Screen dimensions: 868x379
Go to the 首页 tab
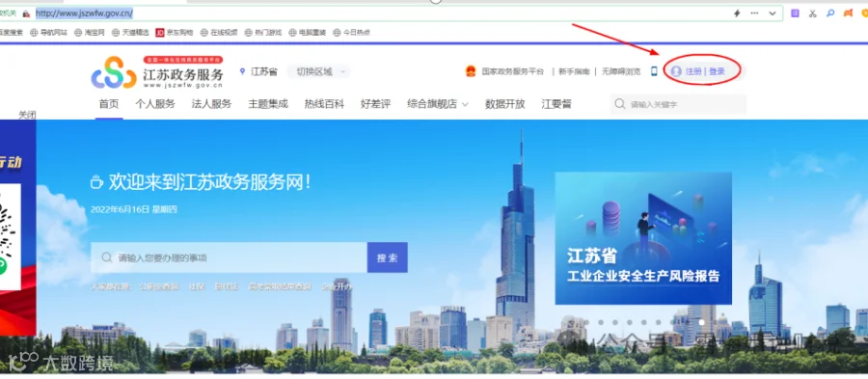(108, 104)
